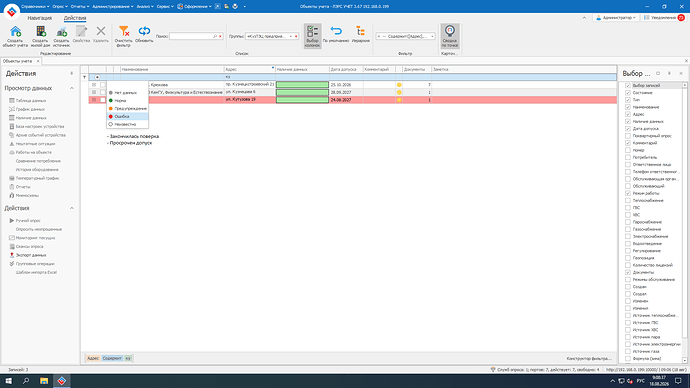
Task: Open Сеансы опроса
Action: coord(29,247)
